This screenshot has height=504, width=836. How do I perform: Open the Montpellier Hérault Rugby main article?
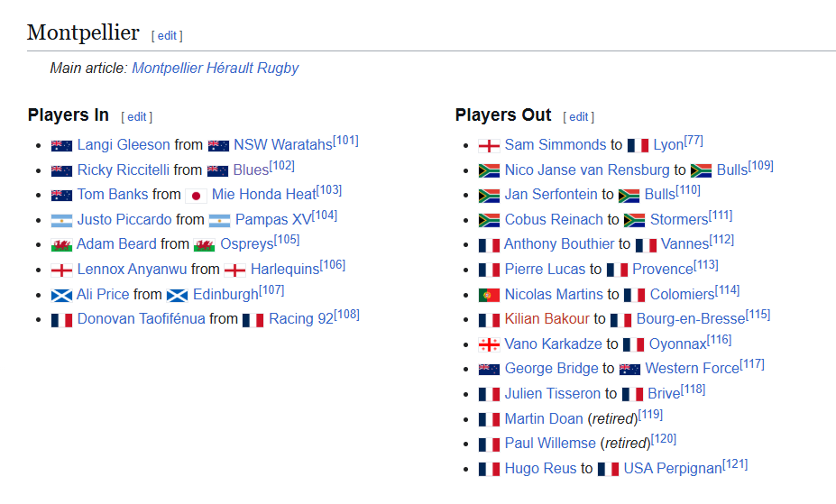(x=215, y=69)
